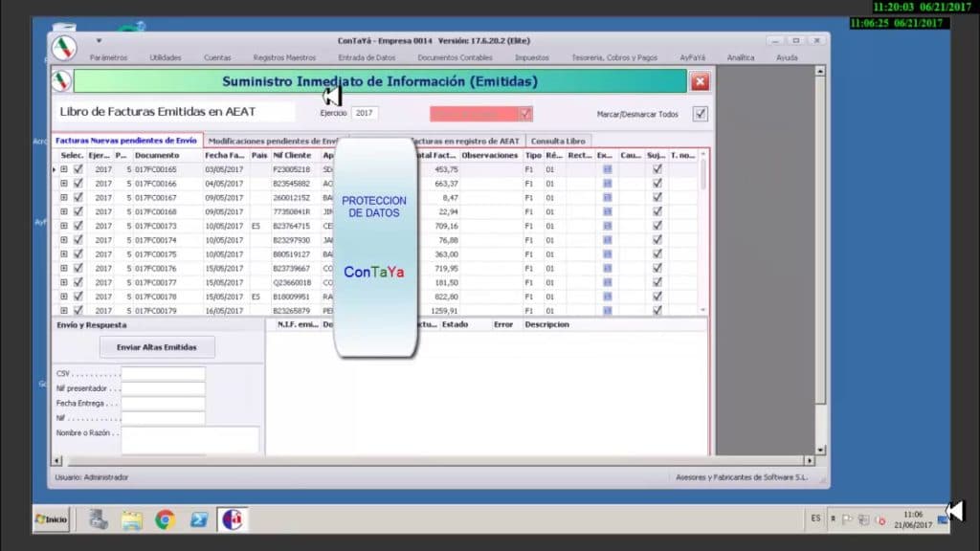This screenshot has height=551, width=980.
Task: Toggle the Marcar/Desmarcar Todos checkbox
Action: (700, 114)
